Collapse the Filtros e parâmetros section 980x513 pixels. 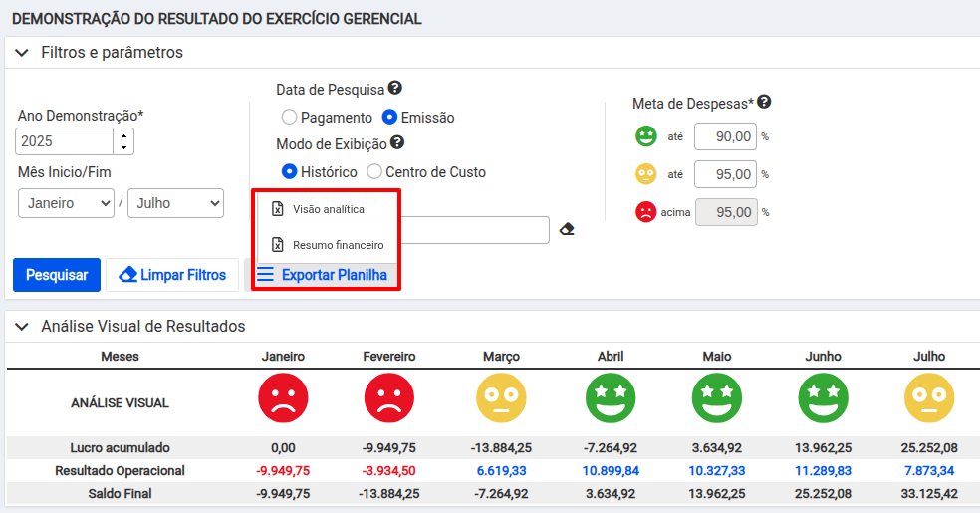[x=22, y=52]
